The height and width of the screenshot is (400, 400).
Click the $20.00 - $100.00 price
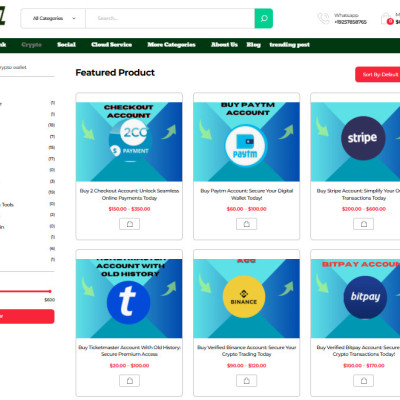click(129, 366)
